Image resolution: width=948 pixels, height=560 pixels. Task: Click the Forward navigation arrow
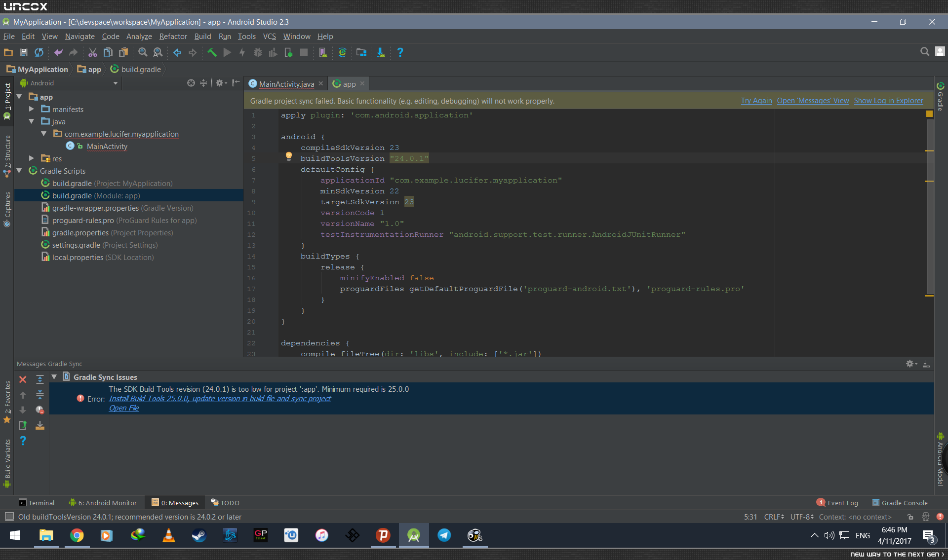coord(193,52)
